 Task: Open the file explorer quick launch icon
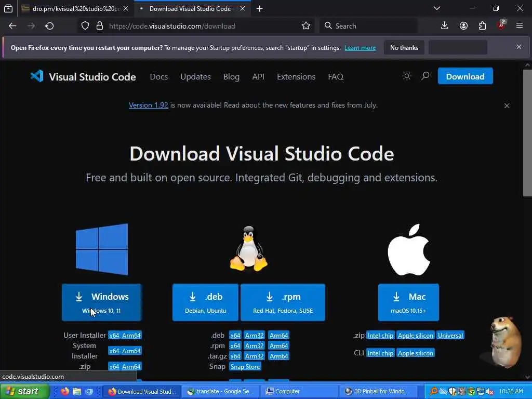(x=77, y=391)
